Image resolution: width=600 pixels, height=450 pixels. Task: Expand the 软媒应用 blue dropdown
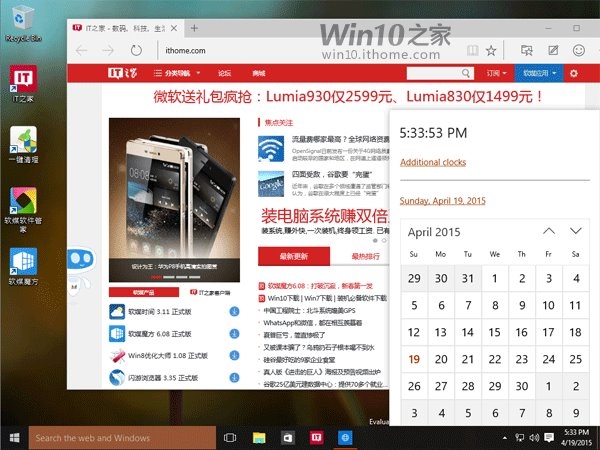coord(540,73)
